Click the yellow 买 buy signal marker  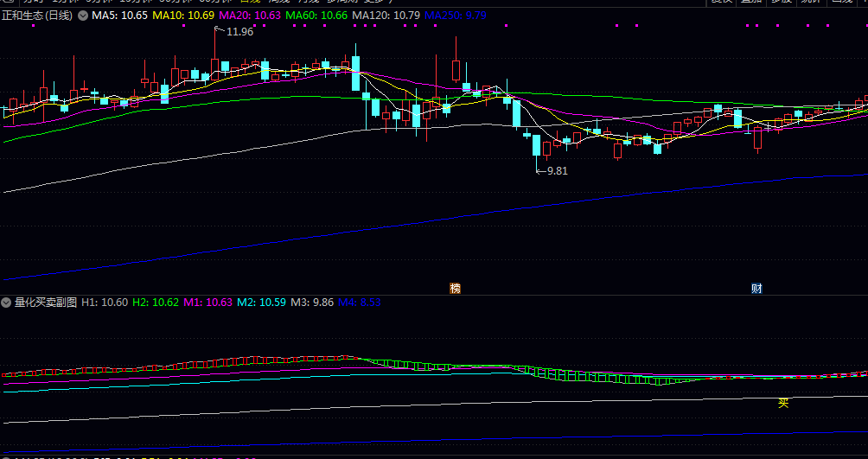click(783, 403)
